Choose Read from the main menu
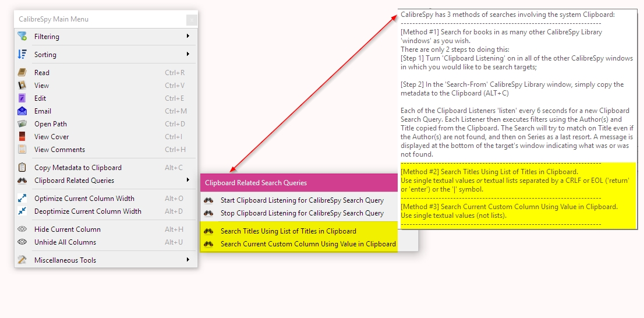Viewport: 644px width, 318px height. (x=106, y=72)
